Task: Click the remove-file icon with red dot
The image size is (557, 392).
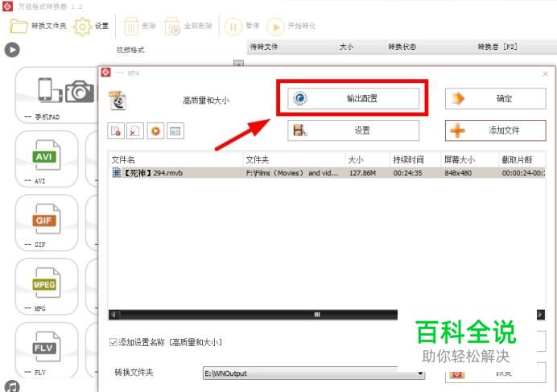Action: 116,130
